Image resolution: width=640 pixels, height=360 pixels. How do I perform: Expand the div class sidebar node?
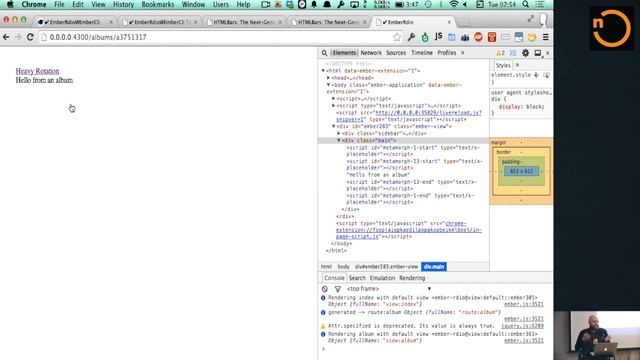click(x=339, y=133)
